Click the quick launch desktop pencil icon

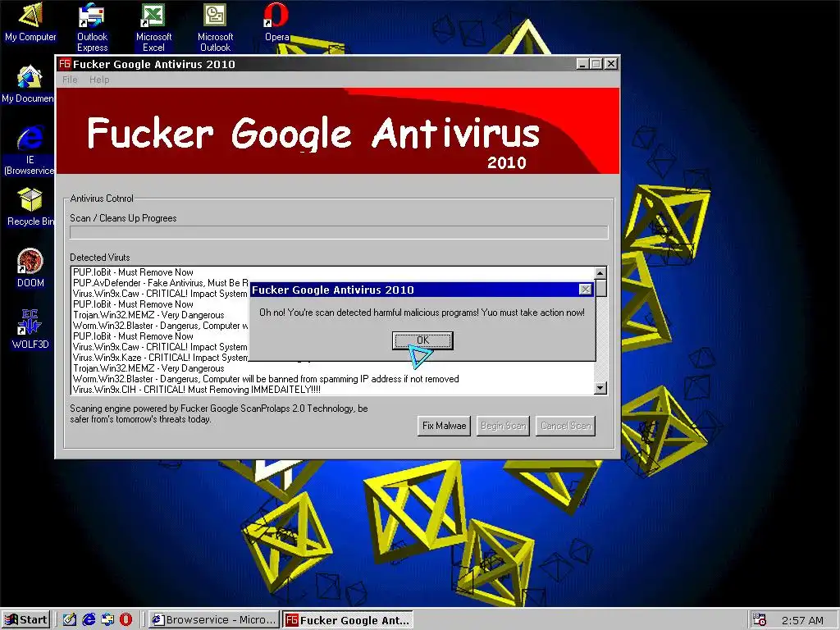point(70,619)
